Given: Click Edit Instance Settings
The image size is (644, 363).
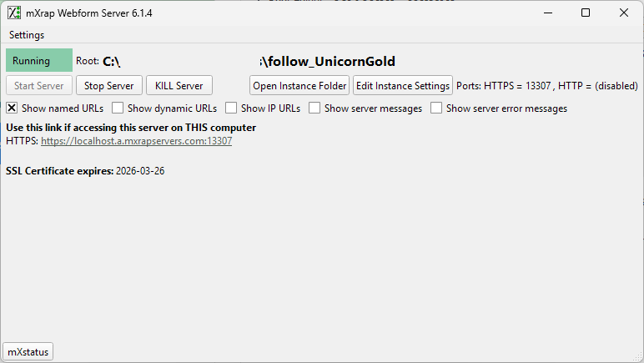Looking at the screenshot, I should pyautogui.click(x=403, y=86).
